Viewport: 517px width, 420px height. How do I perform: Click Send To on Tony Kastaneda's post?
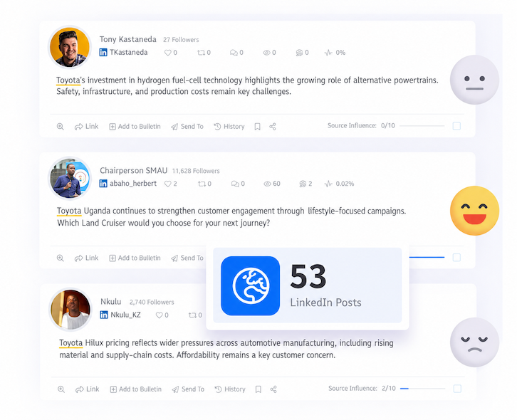pos(187,127)
